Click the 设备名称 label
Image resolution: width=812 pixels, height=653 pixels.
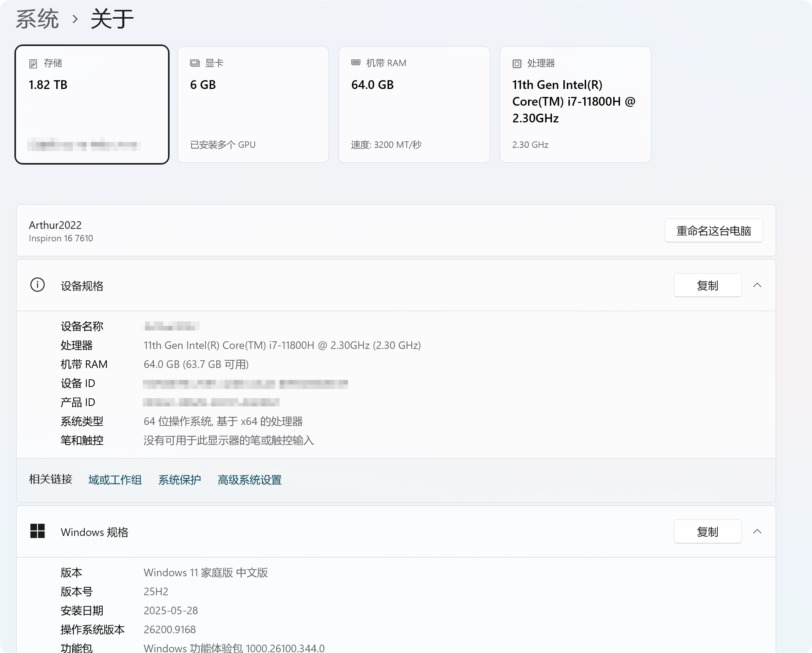(x=82, y=326)
